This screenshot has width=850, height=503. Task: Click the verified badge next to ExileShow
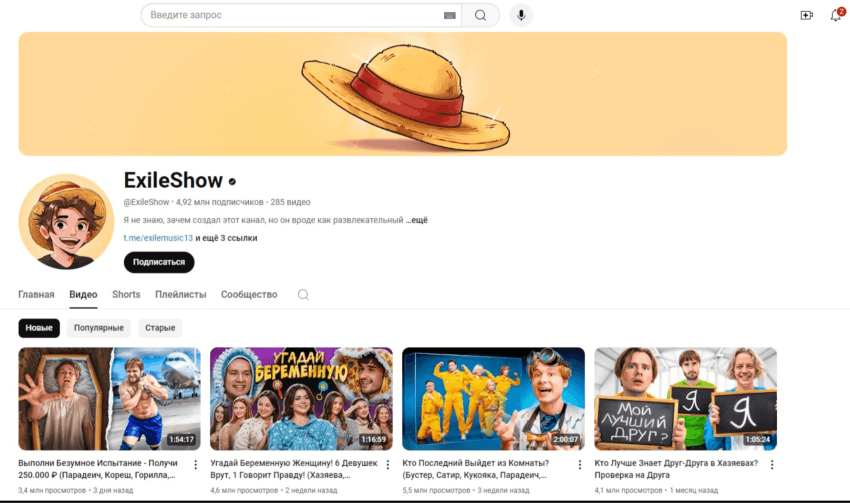click(x=232, y=182)
